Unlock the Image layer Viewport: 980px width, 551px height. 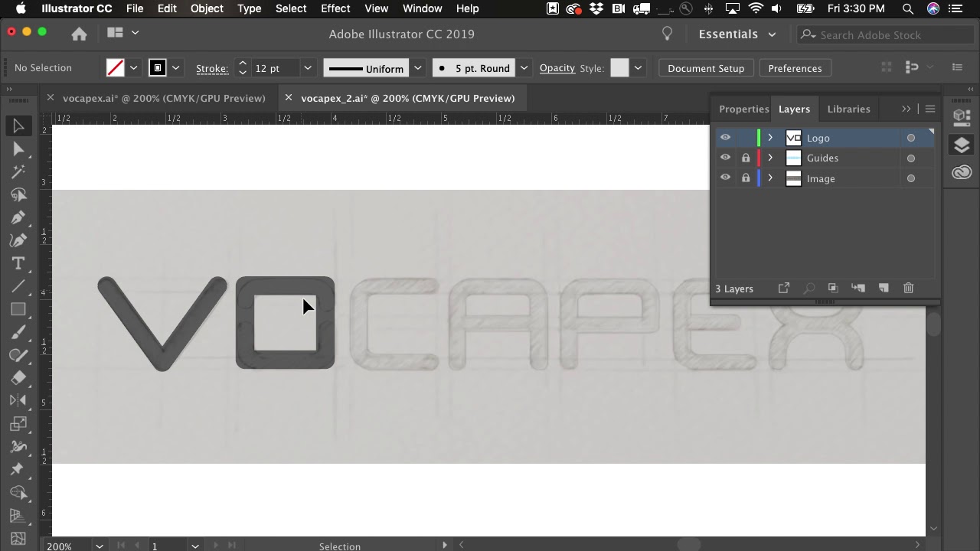click(746, 178)
